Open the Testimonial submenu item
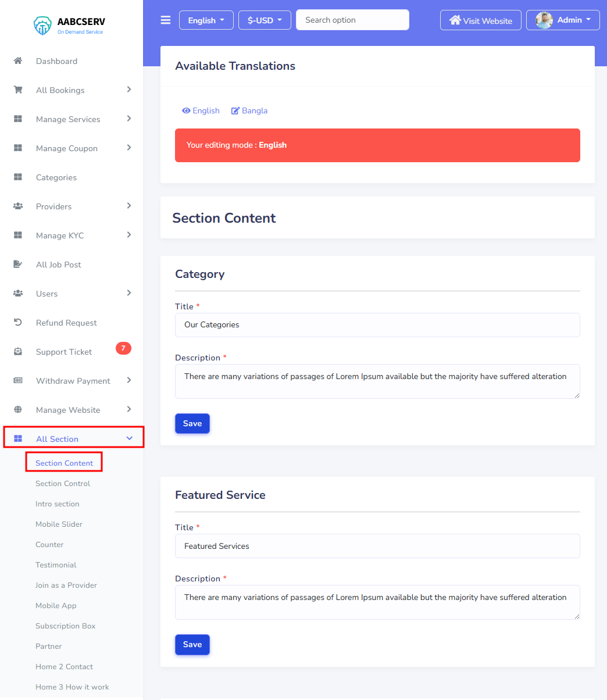The width and height of the screenshot is (607, 700). [56, 565]
